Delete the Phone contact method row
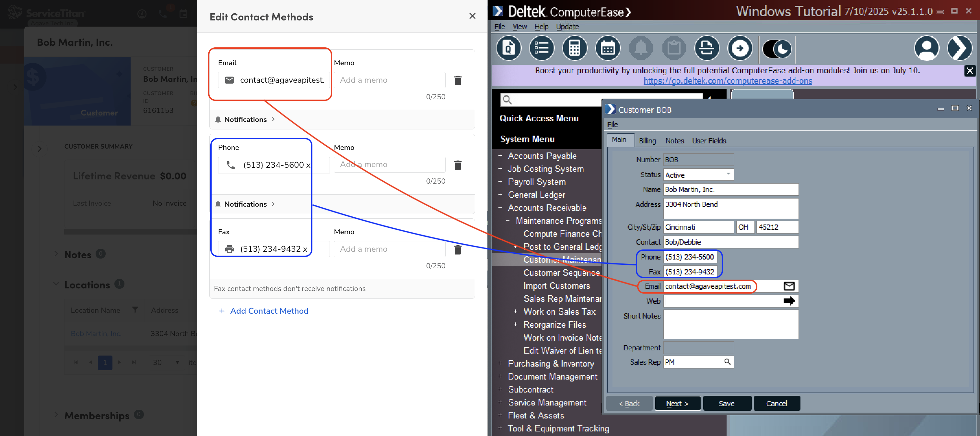Image resolution: width=980 pixels, height=436 pixels. pyautogui.click(x=458, y=165)
